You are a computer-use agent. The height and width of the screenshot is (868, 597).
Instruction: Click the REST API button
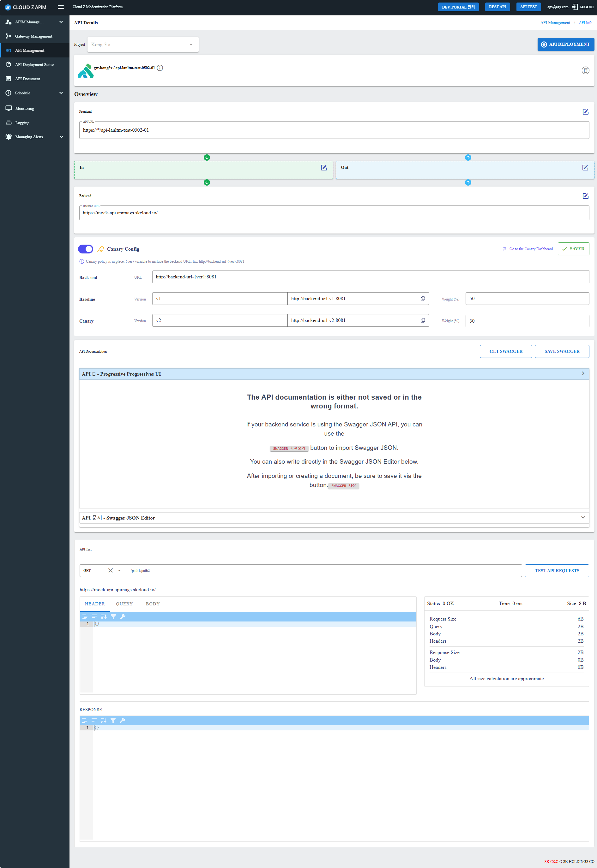point(497,7)
